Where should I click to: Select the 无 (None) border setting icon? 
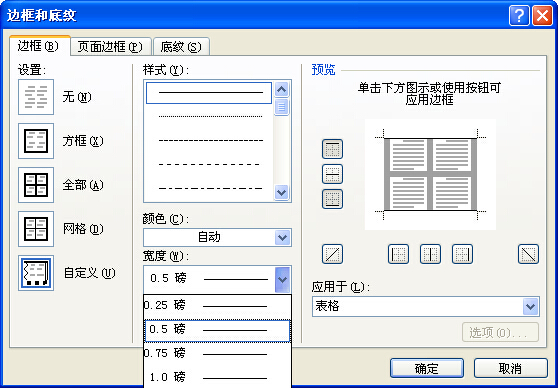(x=36, y=97)
